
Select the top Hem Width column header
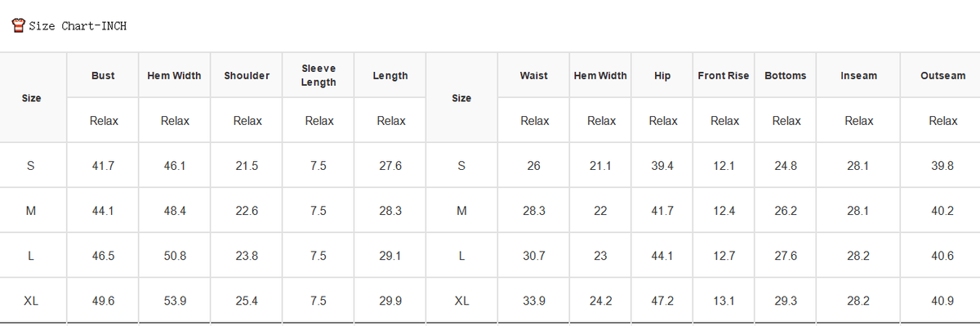click(174, 75)
